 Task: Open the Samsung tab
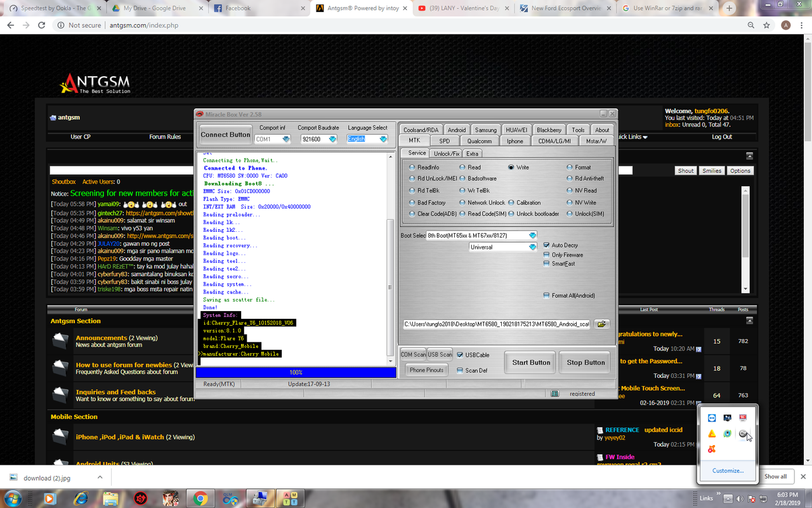coord(486,130)
